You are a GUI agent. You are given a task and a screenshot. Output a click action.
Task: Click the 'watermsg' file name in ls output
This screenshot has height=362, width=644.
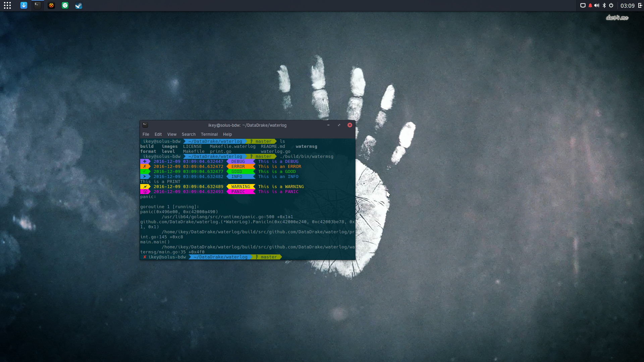pyautogui.click(x=307, y=146)
